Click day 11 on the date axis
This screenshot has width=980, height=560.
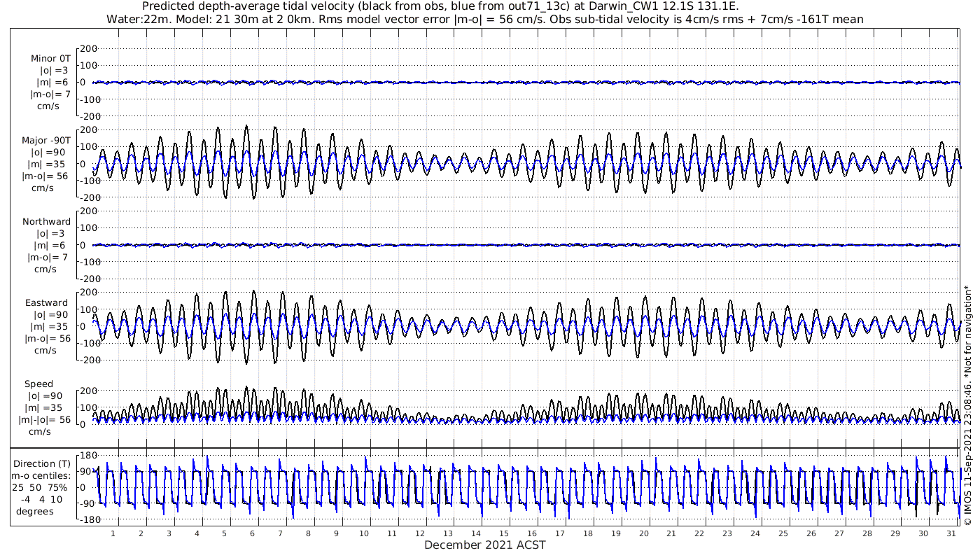click(x=392, y=533)
